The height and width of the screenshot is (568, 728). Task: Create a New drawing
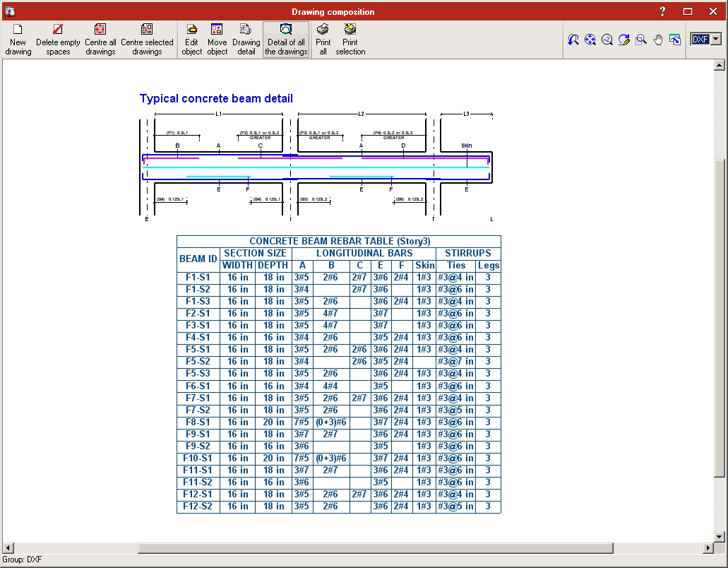[x=18, y=40]
